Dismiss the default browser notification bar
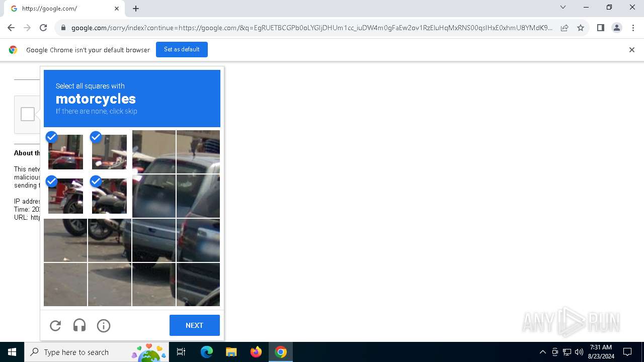Viewport: 644px width, 362px height. pyautogui.click(x=632, y=50)
